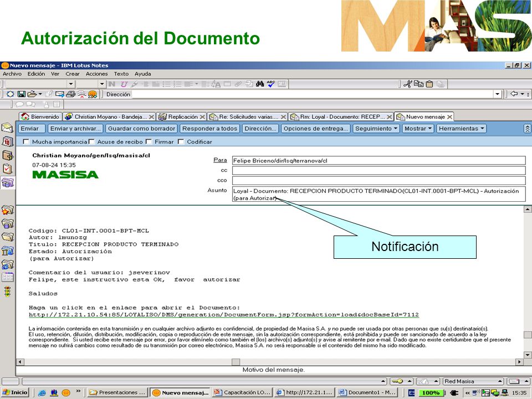Click the paperclip attach file icon

coord(238,84)
